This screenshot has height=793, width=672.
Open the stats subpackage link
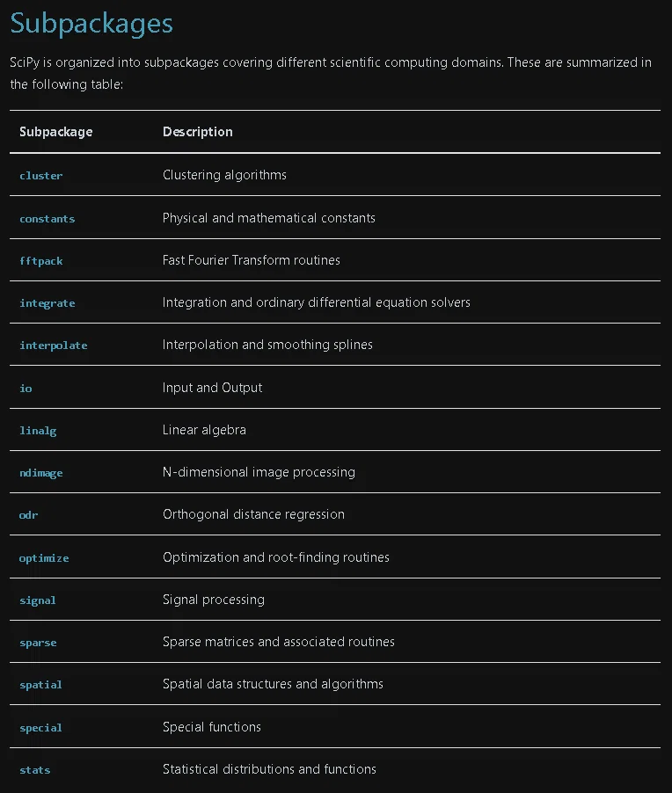click(34, 770)
